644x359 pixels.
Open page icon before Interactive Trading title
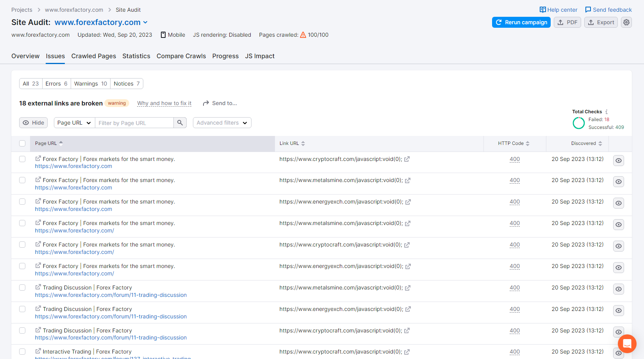coord(38,351)
